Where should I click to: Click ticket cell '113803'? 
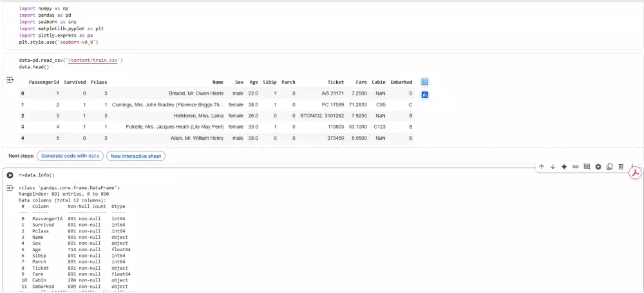click(x=336, y=127)
